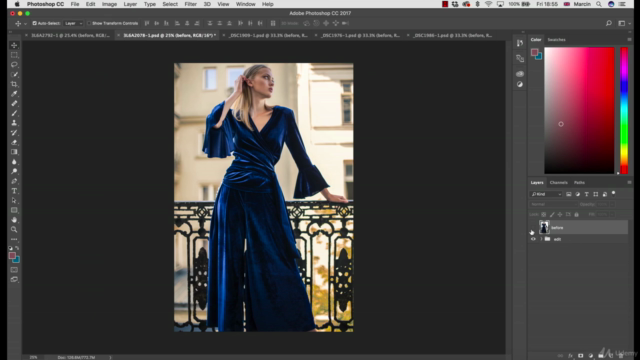Pick a color in the Color panel field
640x360 pixels.
coord(579,110)
